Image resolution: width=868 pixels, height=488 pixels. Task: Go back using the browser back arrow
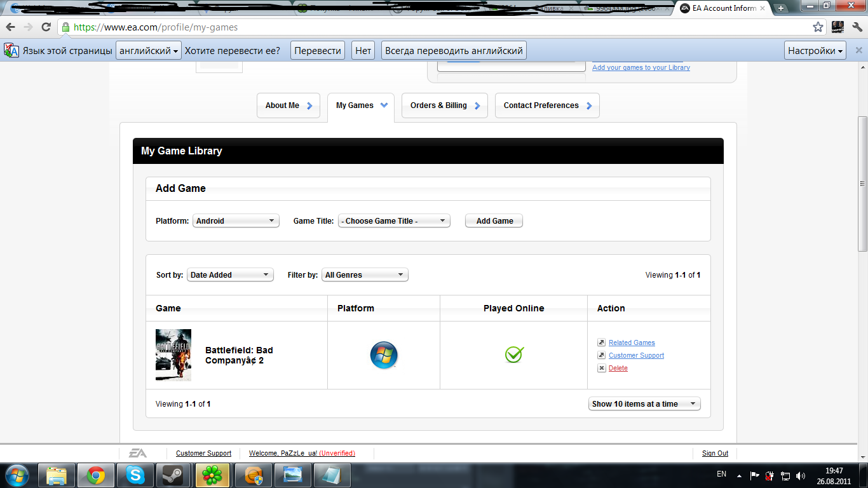pos(11,27)
